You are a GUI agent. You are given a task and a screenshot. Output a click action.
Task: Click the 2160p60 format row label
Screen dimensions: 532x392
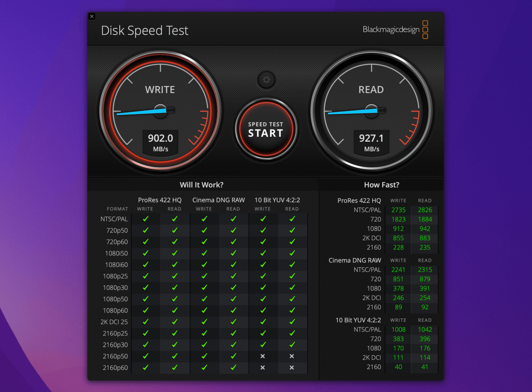(116, 367)
